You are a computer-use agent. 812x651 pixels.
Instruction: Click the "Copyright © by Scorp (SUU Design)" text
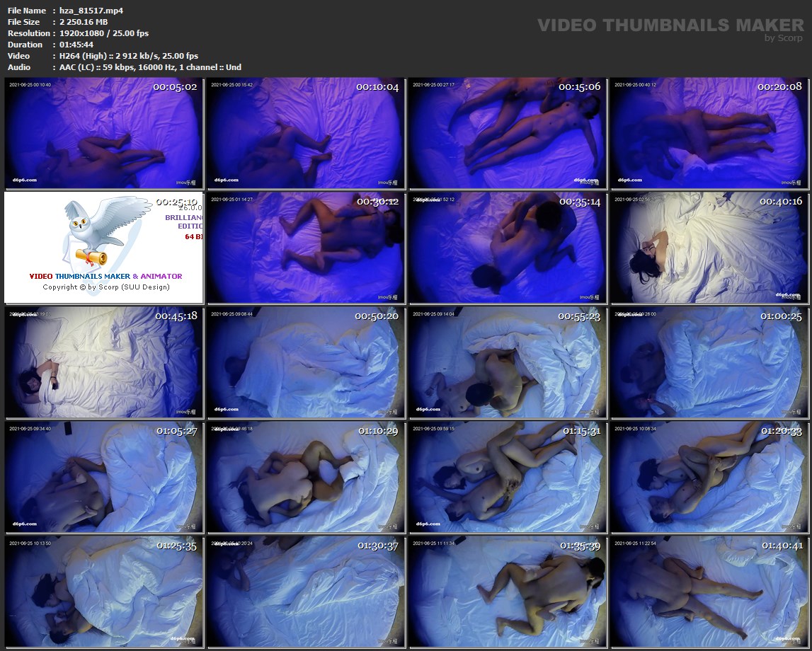click(x=106, y=287)
